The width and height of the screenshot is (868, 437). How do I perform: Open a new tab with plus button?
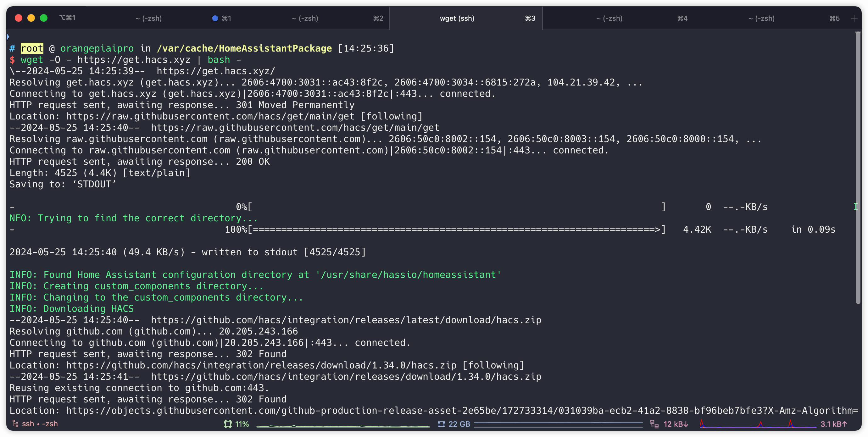click(854, 18)
